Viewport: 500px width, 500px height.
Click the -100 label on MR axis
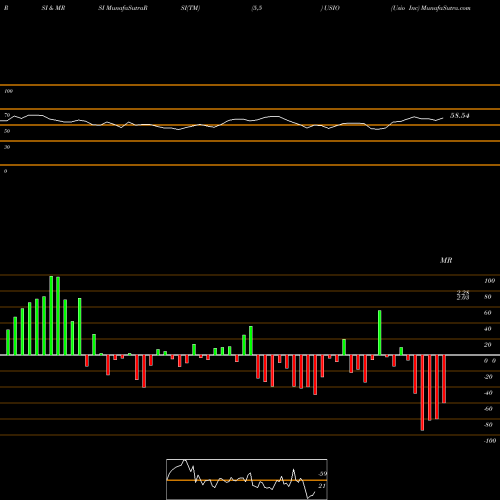coord(490,441)
